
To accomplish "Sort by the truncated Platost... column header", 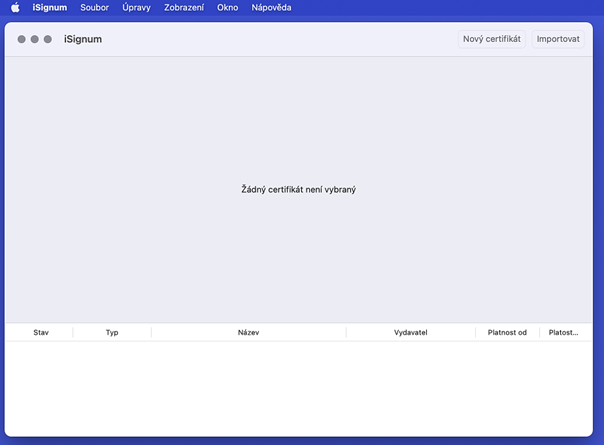I will (x=563, y=332).
